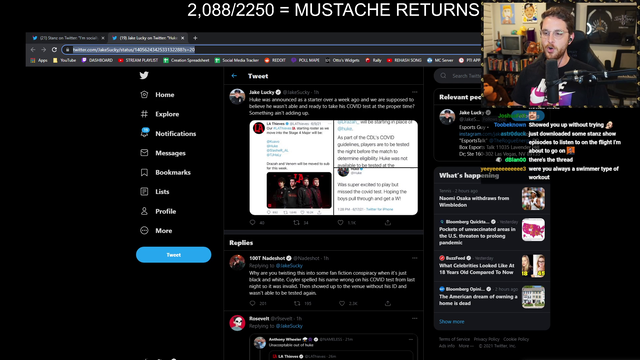Open REDDIT bookmark
This screenshot has width=640, height=360.
275,60
